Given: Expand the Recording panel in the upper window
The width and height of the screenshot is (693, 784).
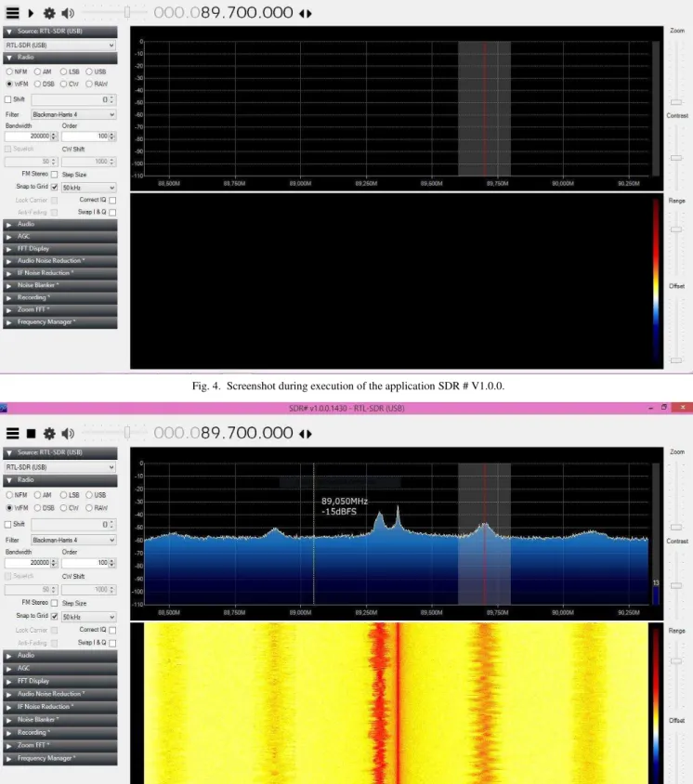Looking at the screenshot, I should click(x=60, y=297).
